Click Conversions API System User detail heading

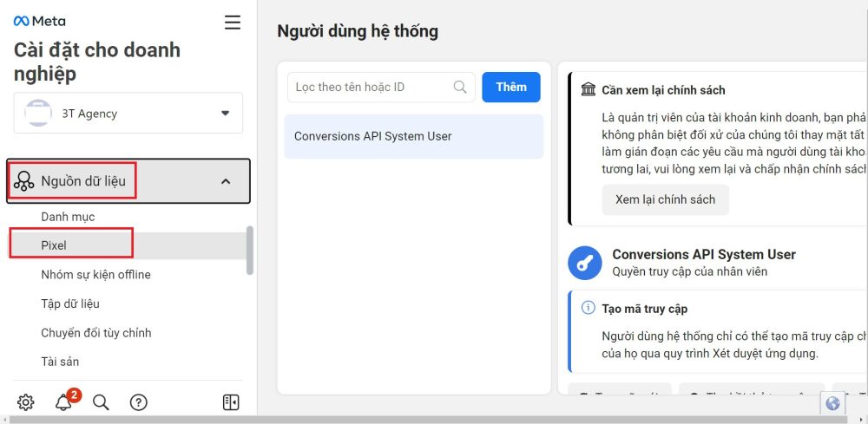coord(704,254)
